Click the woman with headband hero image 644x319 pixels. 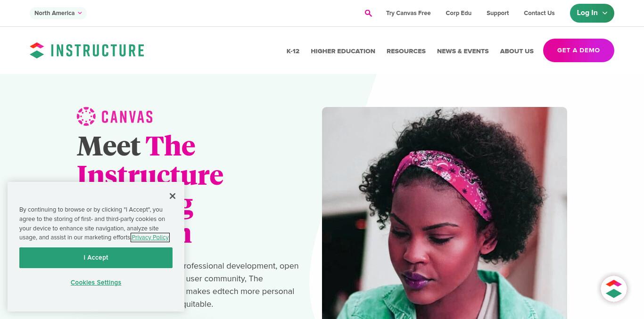(x=444, y=213)
